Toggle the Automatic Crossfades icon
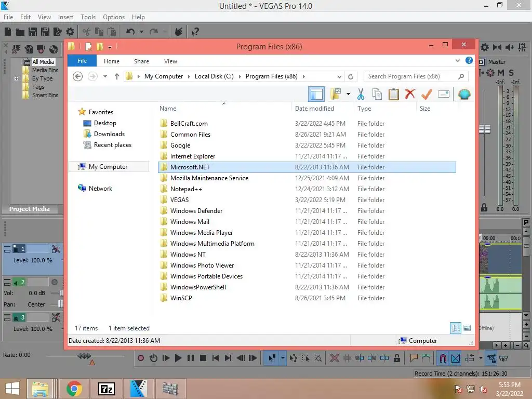Viewport: 532px width, 399px height. [x=456, y=358]
